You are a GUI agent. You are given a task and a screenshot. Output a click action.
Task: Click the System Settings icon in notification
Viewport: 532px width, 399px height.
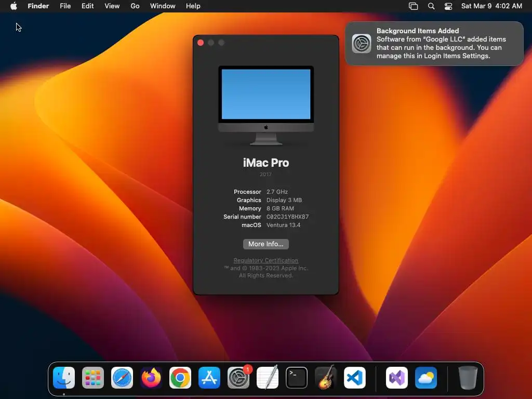362,44
